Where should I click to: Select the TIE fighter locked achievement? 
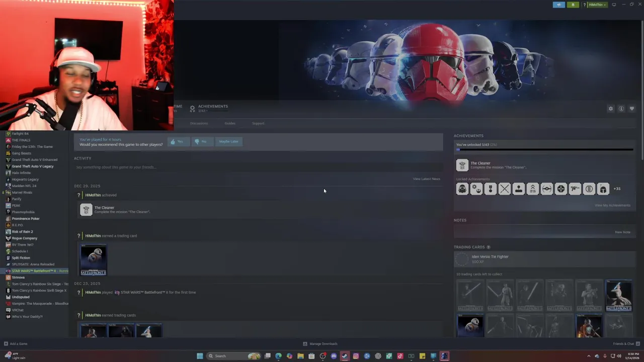pos(547,189)
